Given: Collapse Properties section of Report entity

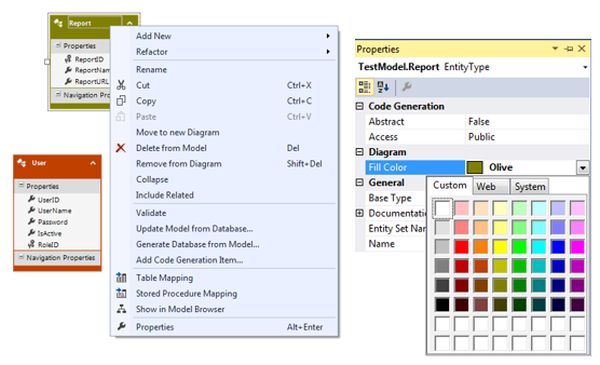Looking at the screenshot, I should [x=58, y=46].
